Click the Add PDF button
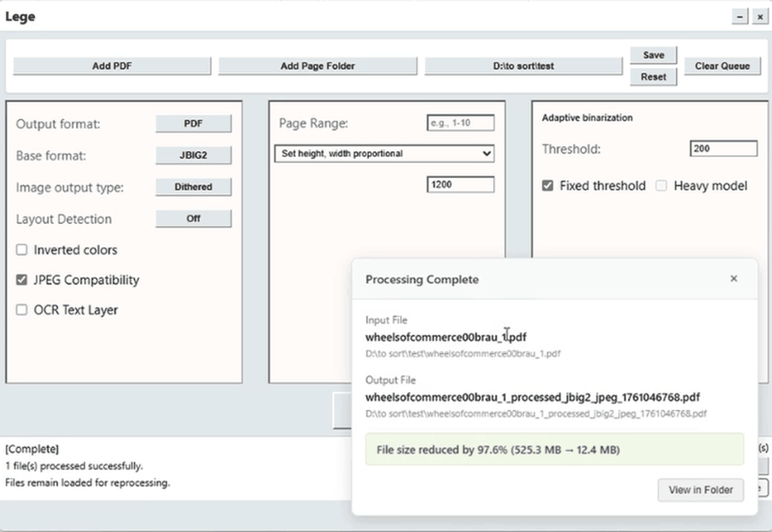The width and height of the screenshot is (772, 532). [x=112, y=66]
